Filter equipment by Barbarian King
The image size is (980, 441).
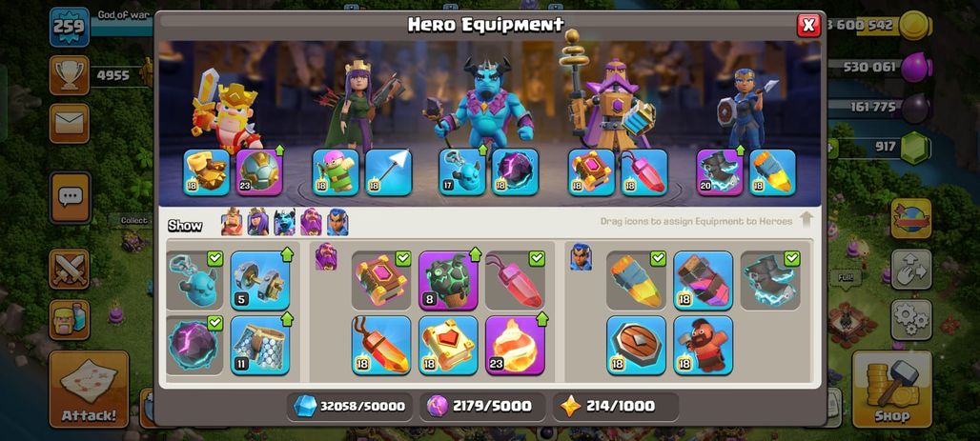pyautogui.click(x=232, y=222)
